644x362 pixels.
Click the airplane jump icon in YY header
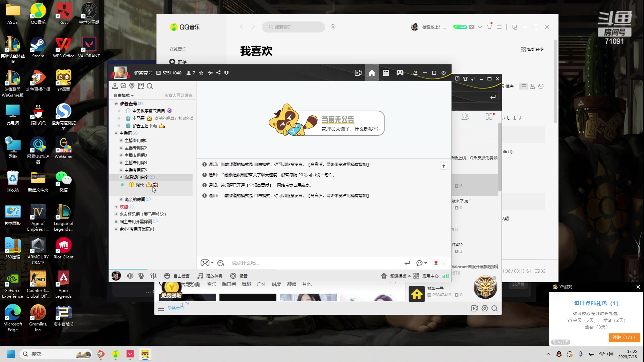[x=210, y=73]
